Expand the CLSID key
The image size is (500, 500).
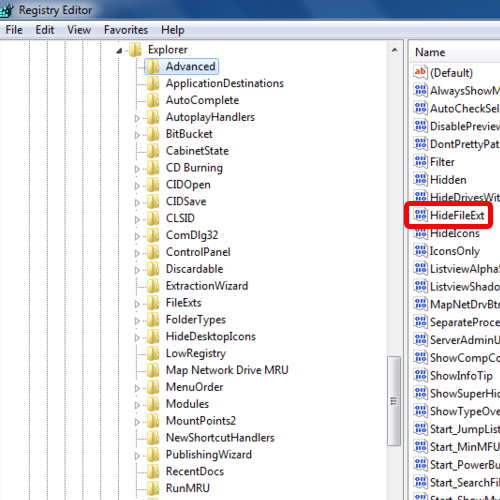click(x=137, y=219)
